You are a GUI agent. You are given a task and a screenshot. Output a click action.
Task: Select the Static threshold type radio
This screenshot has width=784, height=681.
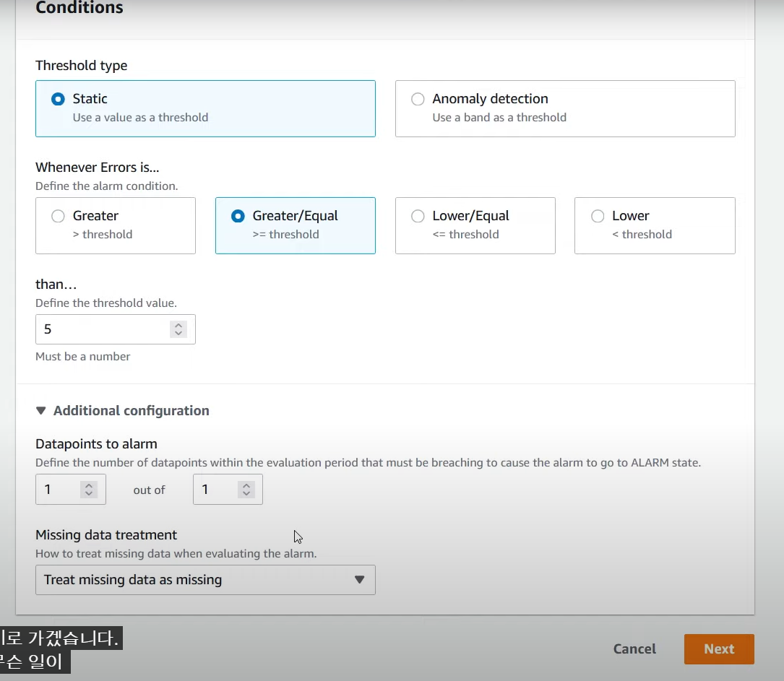click(58, 99)
